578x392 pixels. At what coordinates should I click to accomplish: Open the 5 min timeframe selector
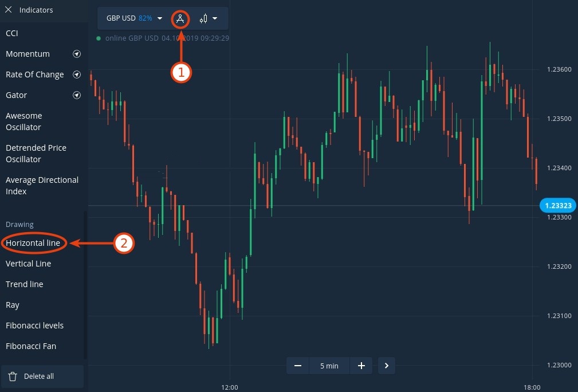(x=329, y=366)
